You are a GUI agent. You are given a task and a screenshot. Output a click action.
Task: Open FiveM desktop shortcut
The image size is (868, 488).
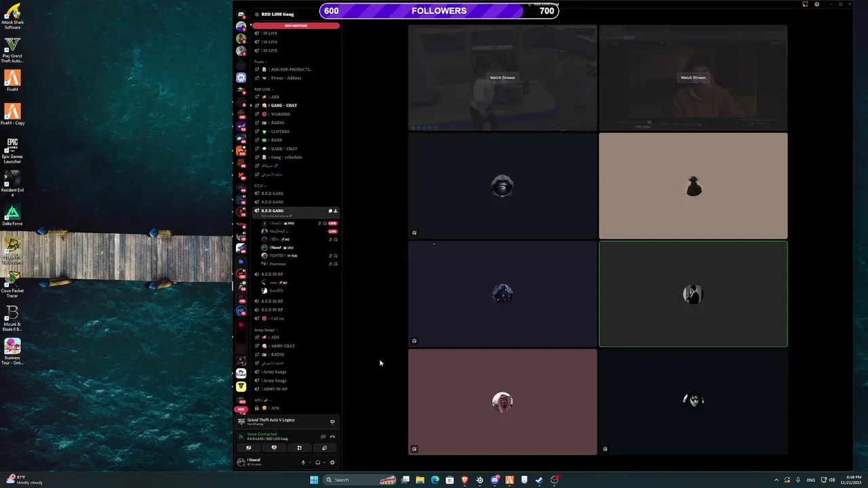pos(12,81)
